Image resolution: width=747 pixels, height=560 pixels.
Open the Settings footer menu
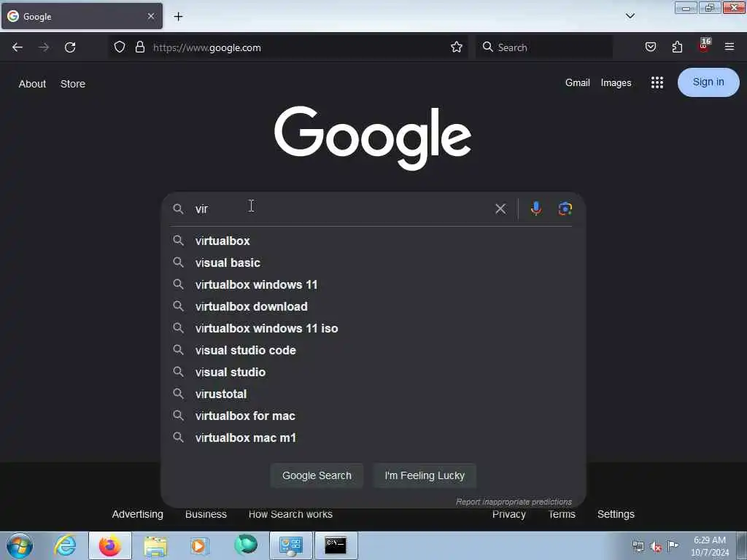tap(616, 514)
